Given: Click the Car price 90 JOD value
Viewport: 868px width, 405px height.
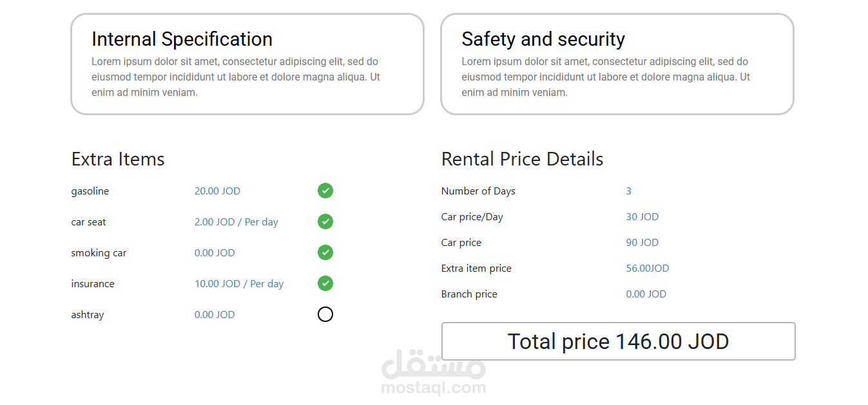Looking at the screenshot, I should [642, 243].
